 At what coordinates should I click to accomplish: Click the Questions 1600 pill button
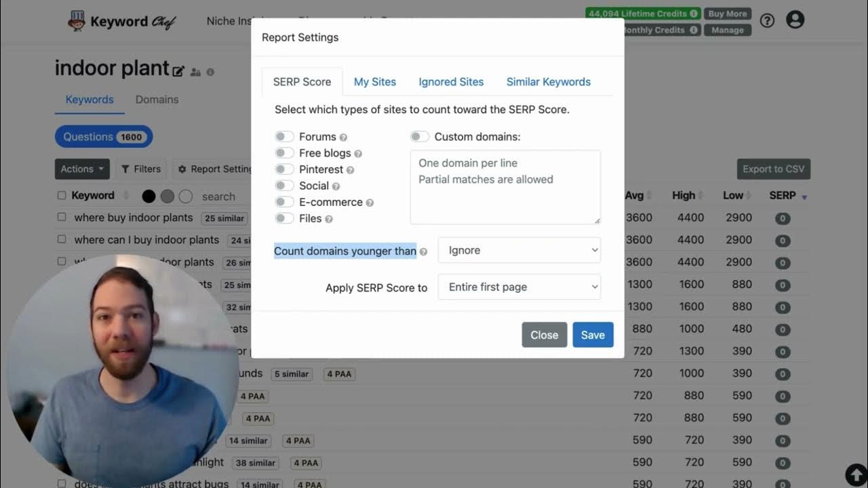tap(104, 137)
